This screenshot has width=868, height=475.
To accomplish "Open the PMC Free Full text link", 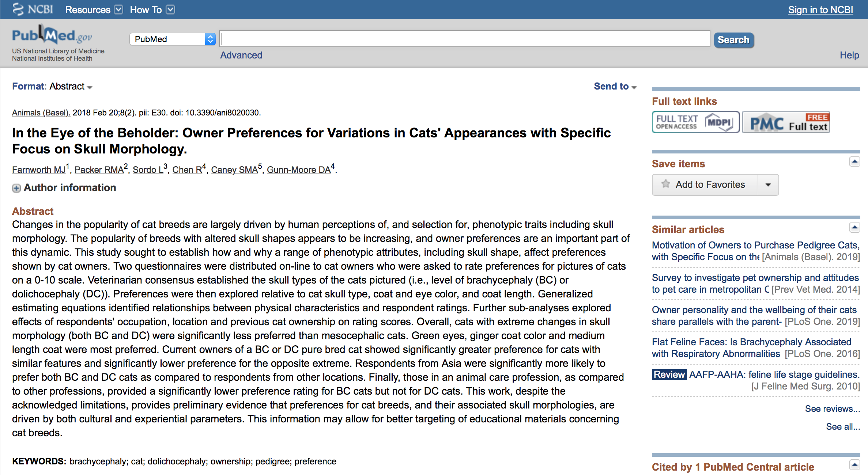I will pyautogui.click(x=786, y=122).
